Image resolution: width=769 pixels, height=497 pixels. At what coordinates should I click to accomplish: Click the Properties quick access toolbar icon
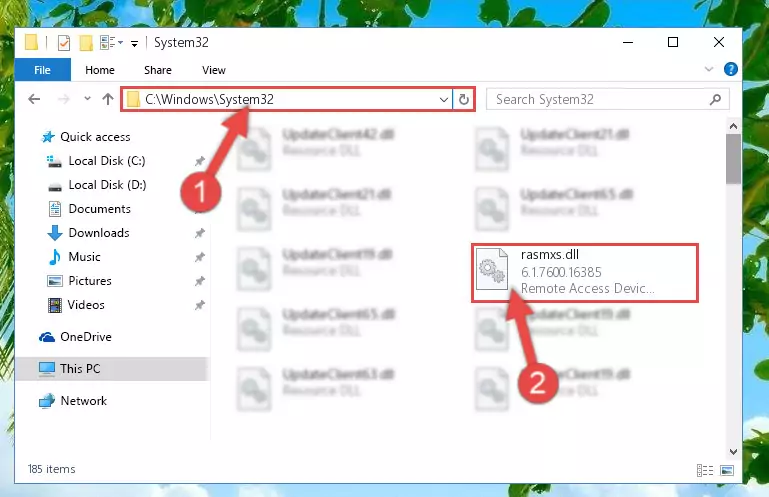[x=64, y=43]
